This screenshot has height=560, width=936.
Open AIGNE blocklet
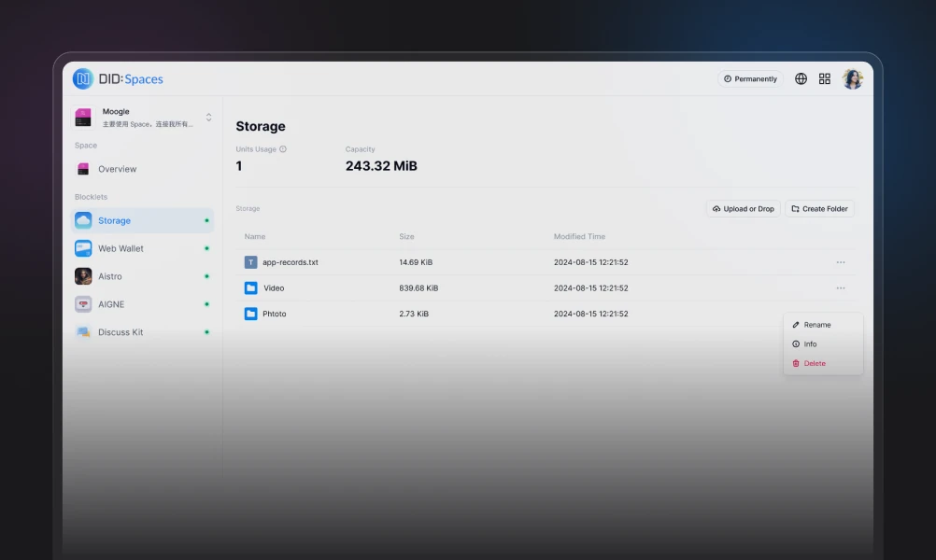142,304
